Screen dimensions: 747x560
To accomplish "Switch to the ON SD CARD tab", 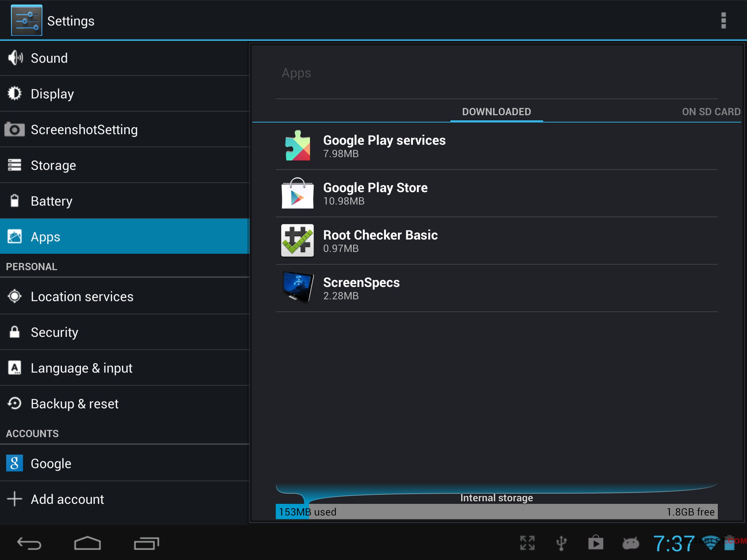I will pos(711,112).
